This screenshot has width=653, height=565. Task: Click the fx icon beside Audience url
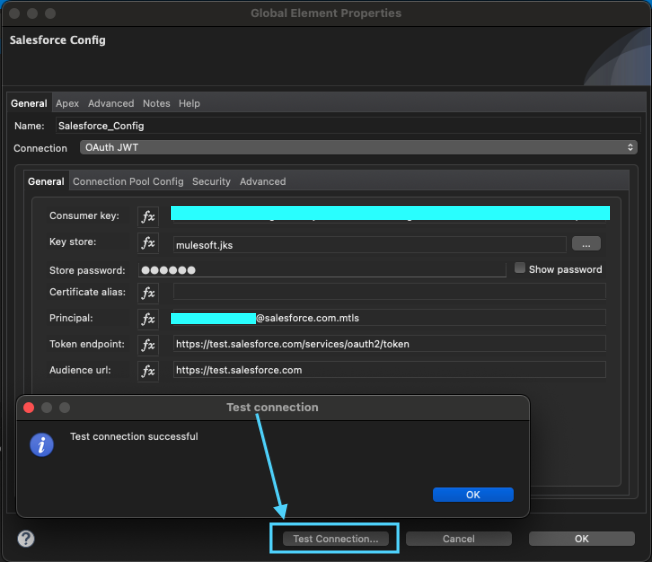coord(148,371)
